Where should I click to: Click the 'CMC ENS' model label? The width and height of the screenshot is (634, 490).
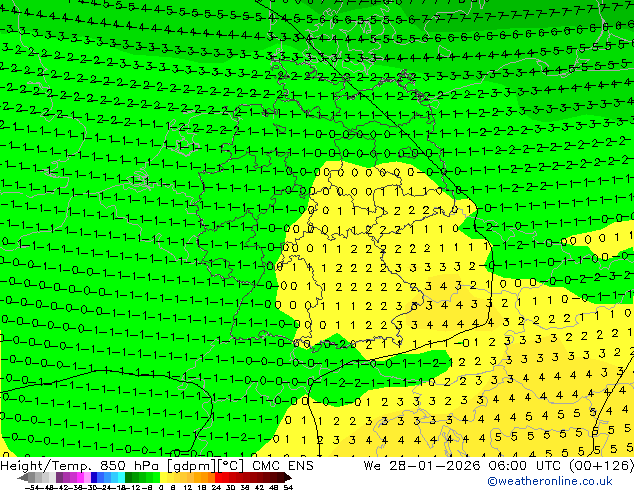pyautogui.click(x=283, y=466)
